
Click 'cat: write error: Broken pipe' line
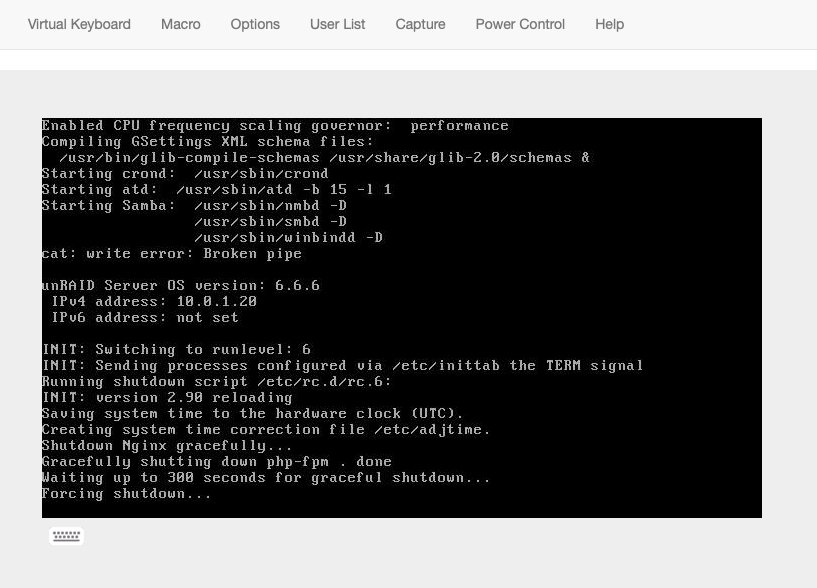point(171,253)
